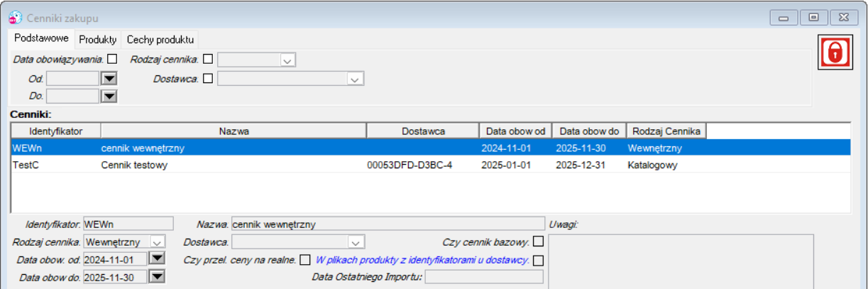Select the WEWn row in Cenniki list
The height and width of the screenshot is (289, 868).
tap(431, 148)
